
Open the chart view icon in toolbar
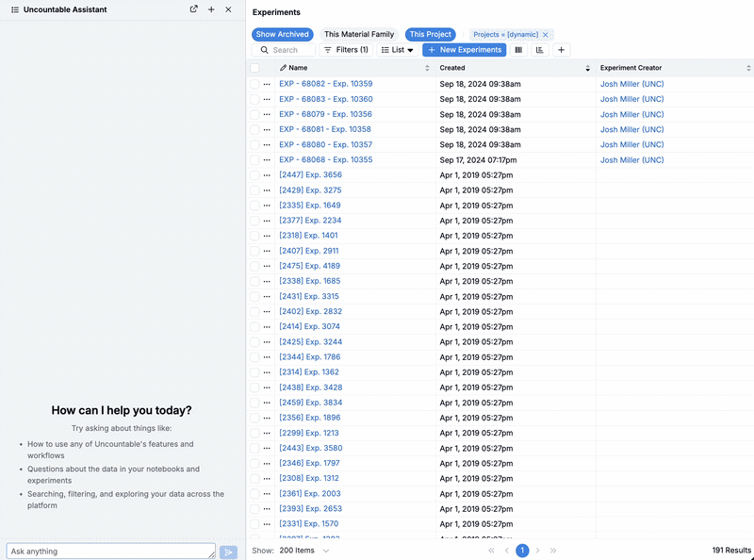540,50
